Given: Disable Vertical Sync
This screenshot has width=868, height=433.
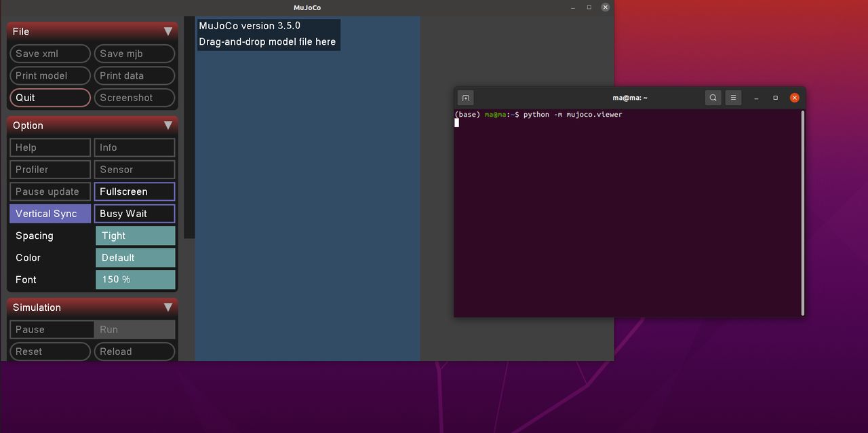Looking at the screenshot, I should [50, 214].
